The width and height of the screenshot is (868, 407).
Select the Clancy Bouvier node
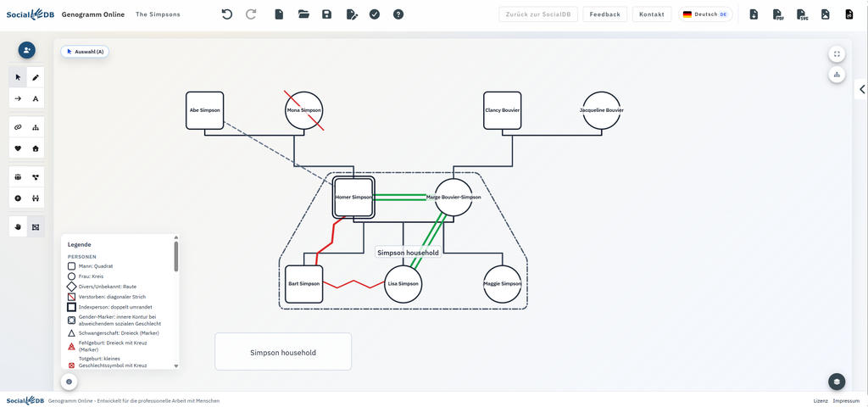pos(502,110)
